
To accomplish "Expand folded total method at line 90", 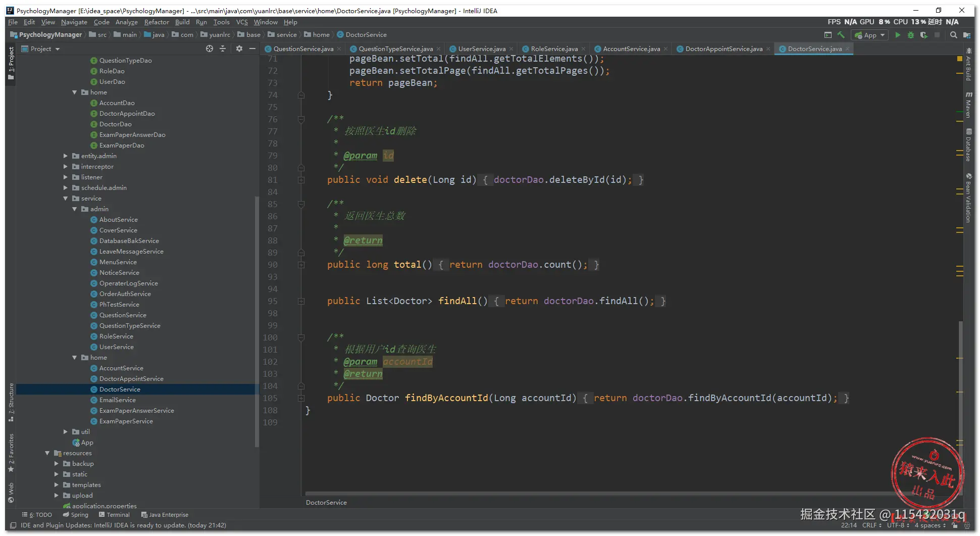I will (x=301, y=265).
